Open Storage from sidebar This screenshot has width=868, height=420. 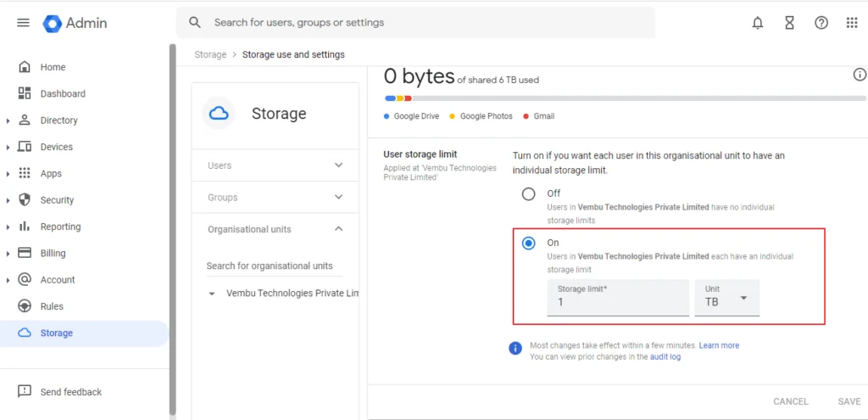click(x=57, y=333)
